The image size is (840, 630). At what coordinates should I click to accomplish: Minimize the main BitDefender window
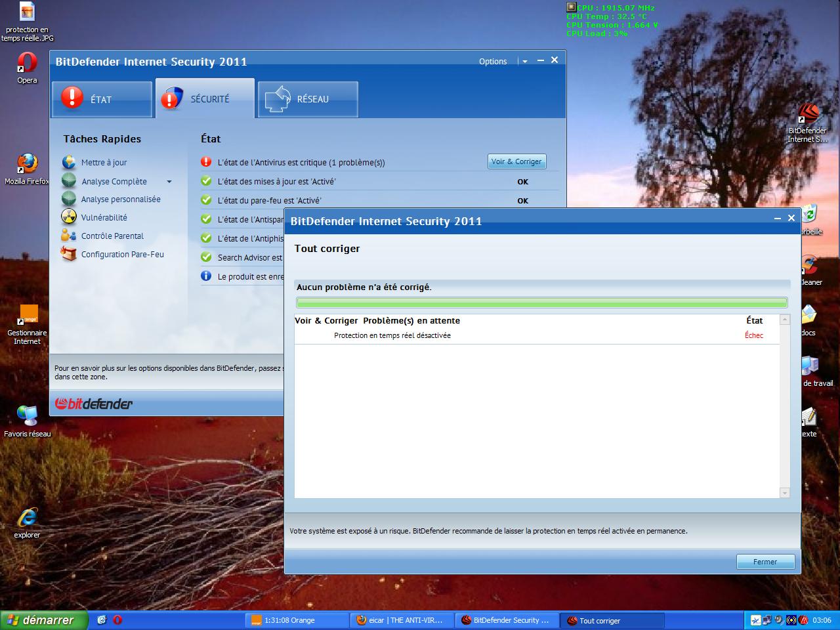541,60
